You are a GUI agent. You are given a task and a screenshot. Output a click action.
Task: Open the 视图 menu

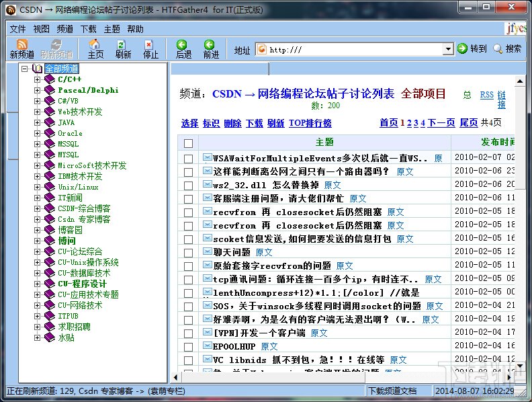pos(41,29)
